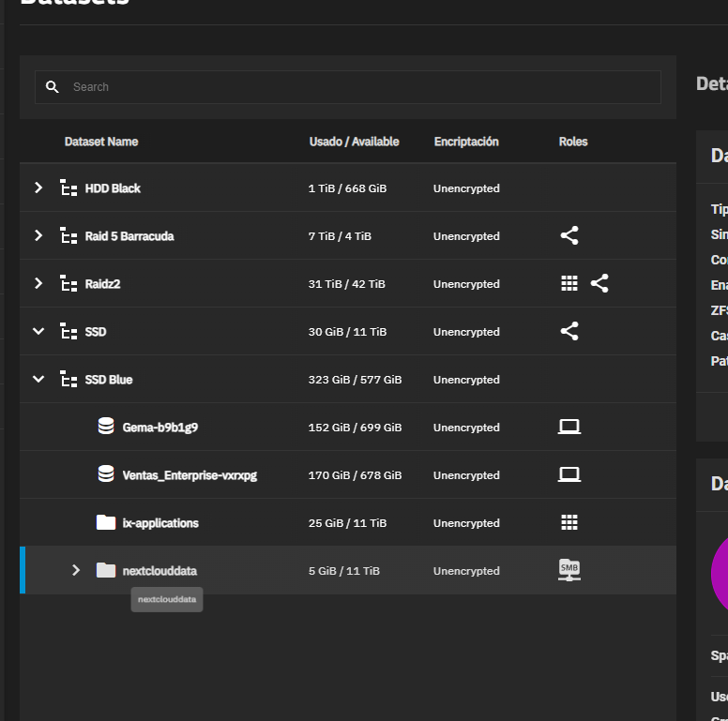Click HDD Black pool tree icon
Image resolution: width=728 pixels, height=721 pixels.
pos(68,188)
